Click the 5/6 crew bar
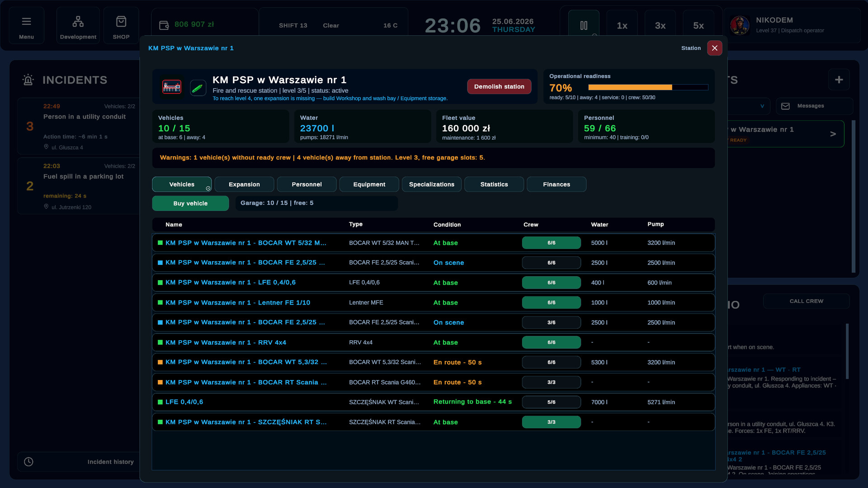868x488 pixels. coord(551,402)
